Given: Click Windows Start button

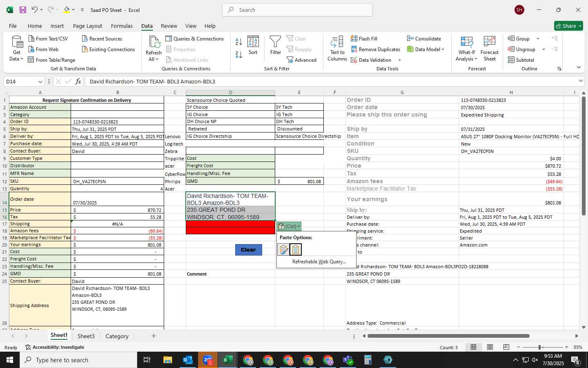Looking at the screenshot, I should click(x=10, y=360).
